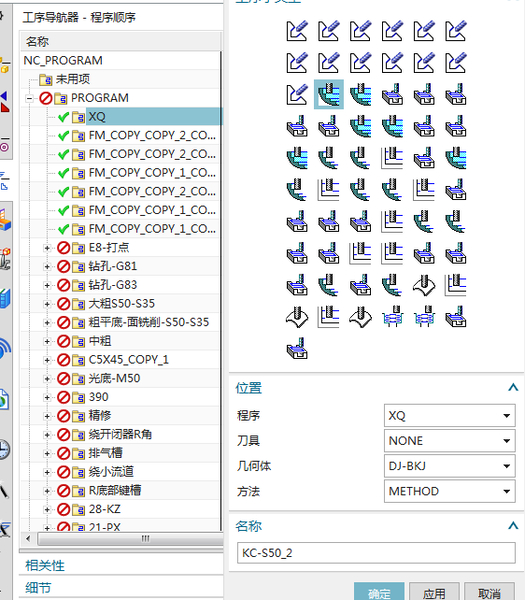
Task: Click the green checkmark next to XQ
Action: (64, 117)
